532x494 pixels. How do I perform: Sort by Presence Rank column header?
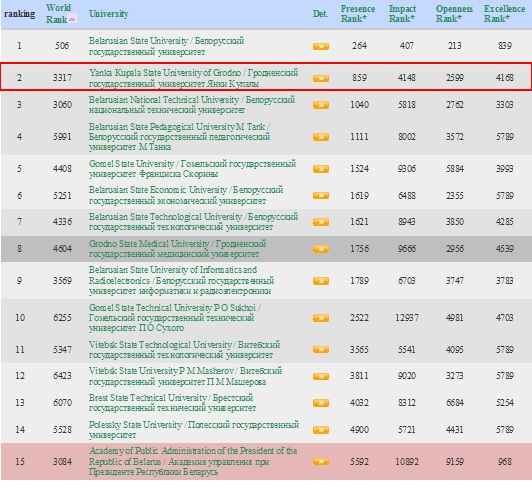point(358,14)
